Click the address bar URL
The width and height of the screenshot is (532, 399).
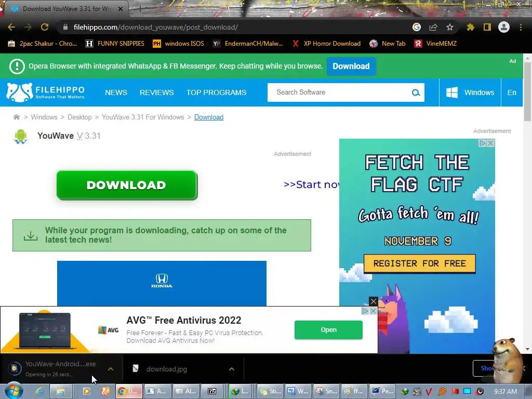(x=156, y=27)
